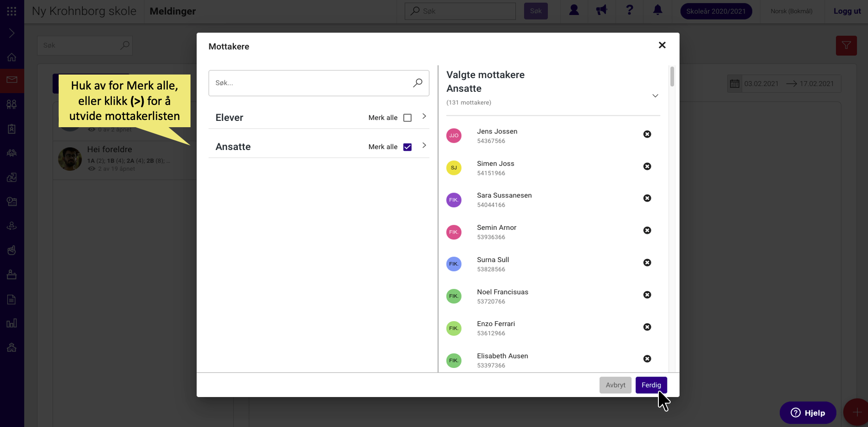Open the help question mark icon
Screen dimensions: 868x427
629,10
